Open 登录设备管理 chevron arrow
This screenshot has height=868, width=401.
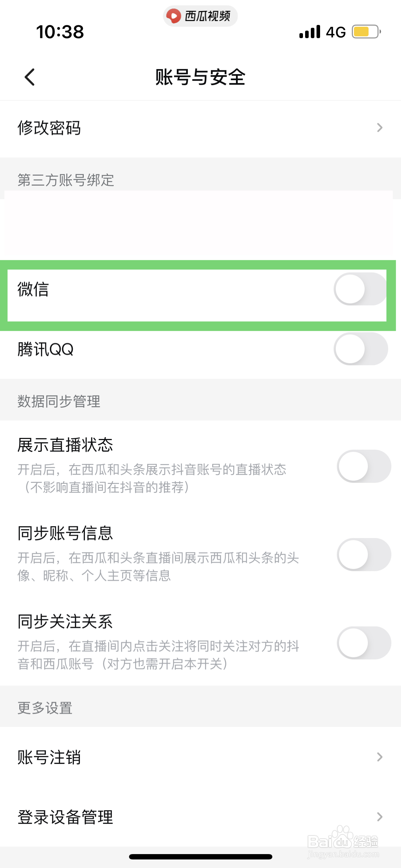coord(380,817)
